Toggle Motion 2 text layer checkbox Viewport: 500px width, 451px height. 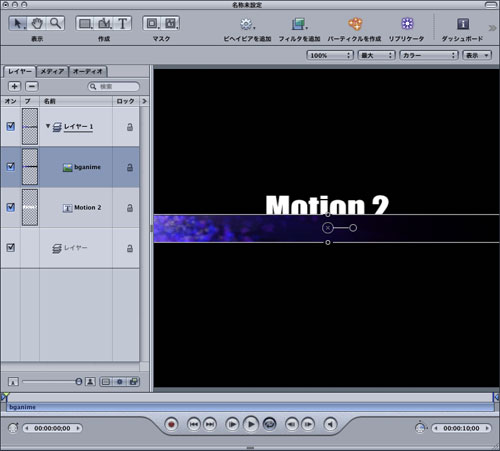click(11, 207)
